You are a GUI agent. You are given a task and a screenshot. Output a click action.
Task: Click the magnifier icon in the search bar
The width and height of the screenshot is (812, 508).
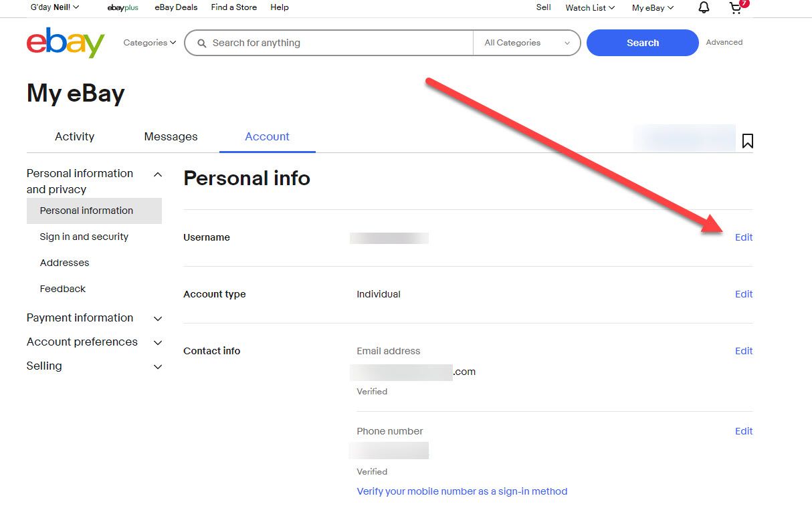point(202,43)
